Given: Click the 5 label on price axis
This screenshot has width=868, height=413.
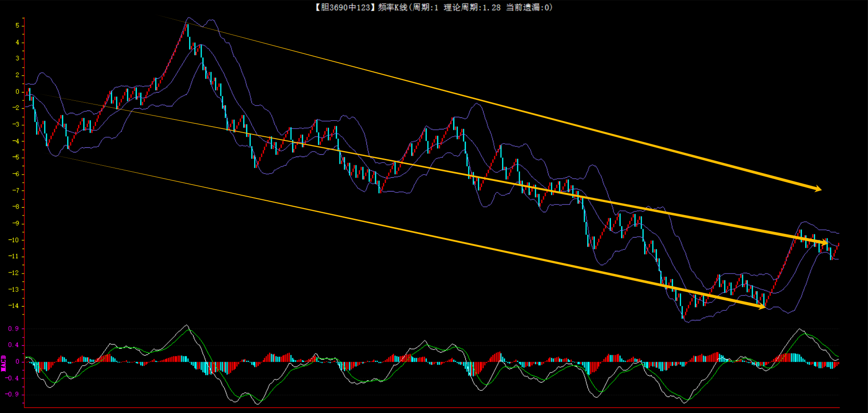Looking at the screenshot, I should [17, 26].
